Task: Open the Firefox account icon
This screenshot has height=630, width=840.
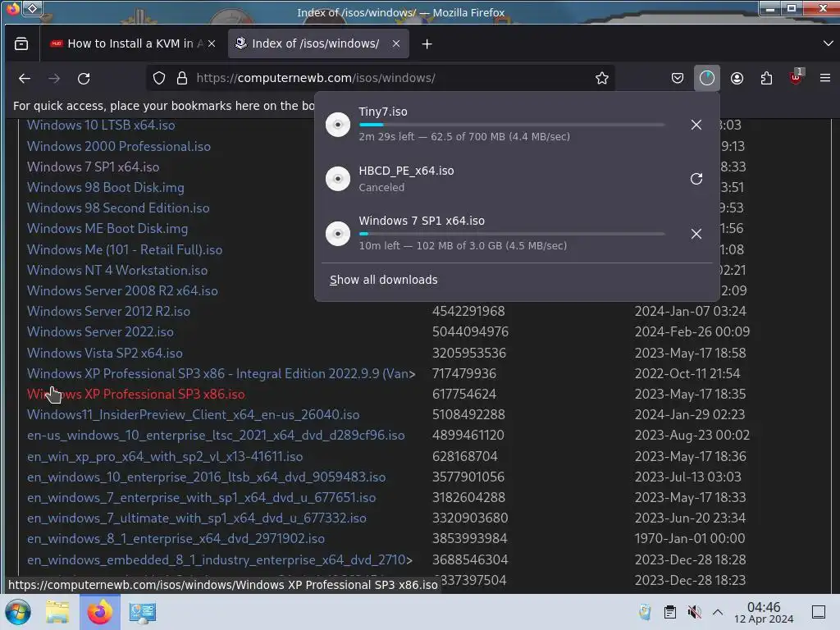Action: (737, 78)
